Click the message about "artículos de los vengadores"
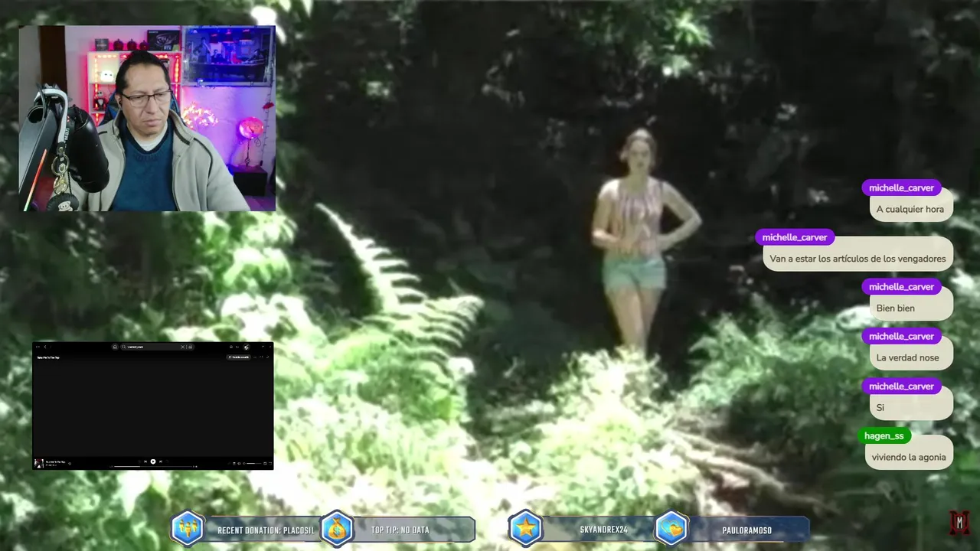 pos(857,259)
